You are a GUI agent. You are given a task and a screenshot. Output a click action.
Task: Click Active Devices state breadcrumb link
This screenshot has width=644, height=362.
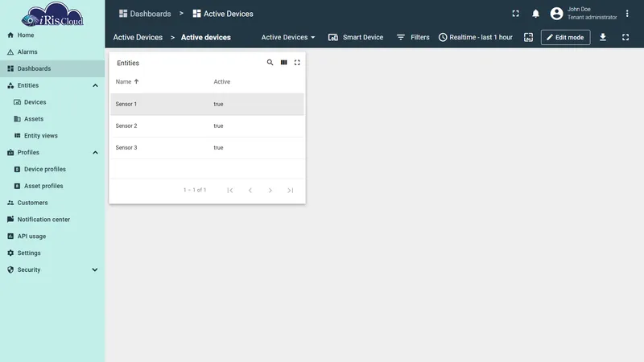[x=138, y=37]
